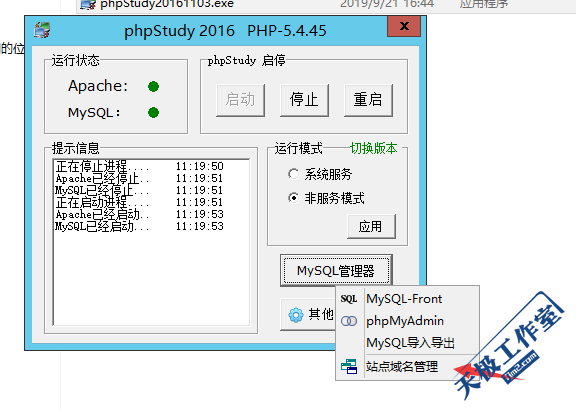The width and height of the screenshot is (576, 409).
Task: Click the 站点域名管理 site icon
Action: point(349,366)
